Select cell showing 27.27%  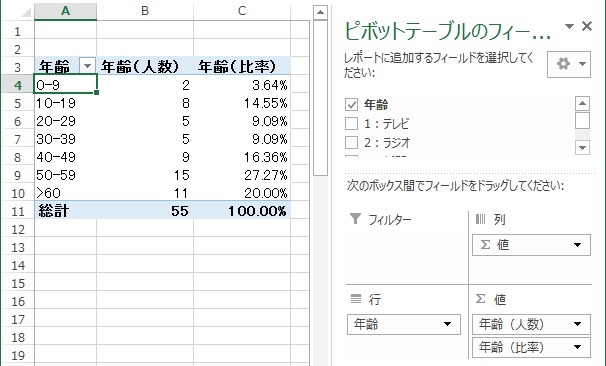(242, 175)
